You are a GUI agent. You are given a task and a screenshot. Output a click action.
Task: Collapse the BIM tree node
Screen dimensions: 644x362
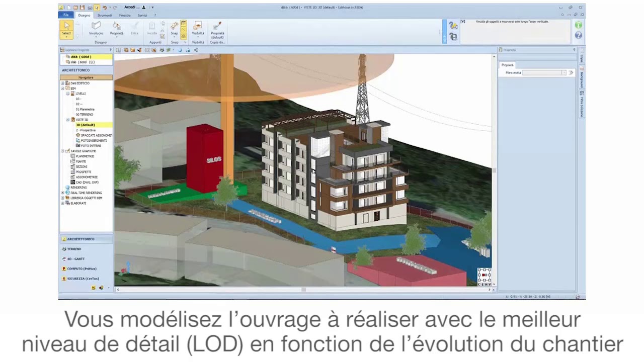(63, 88)
